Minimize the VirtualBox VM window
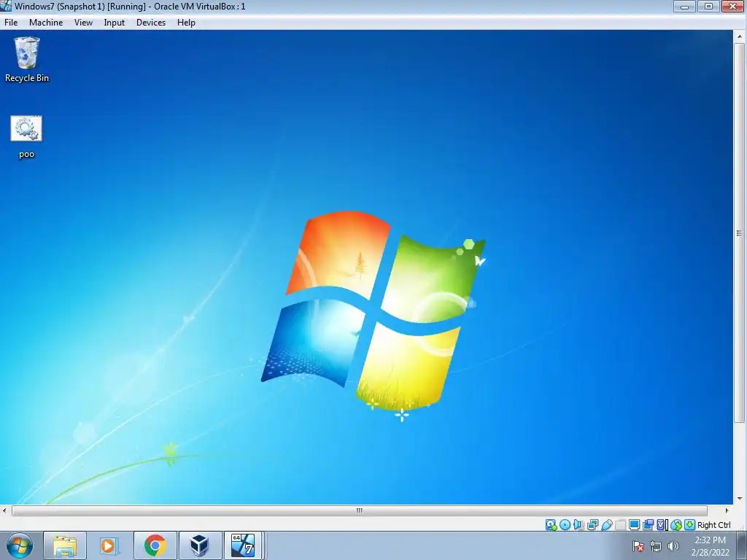The width and height of the screenshot is (747, 560). coord(685,6)
